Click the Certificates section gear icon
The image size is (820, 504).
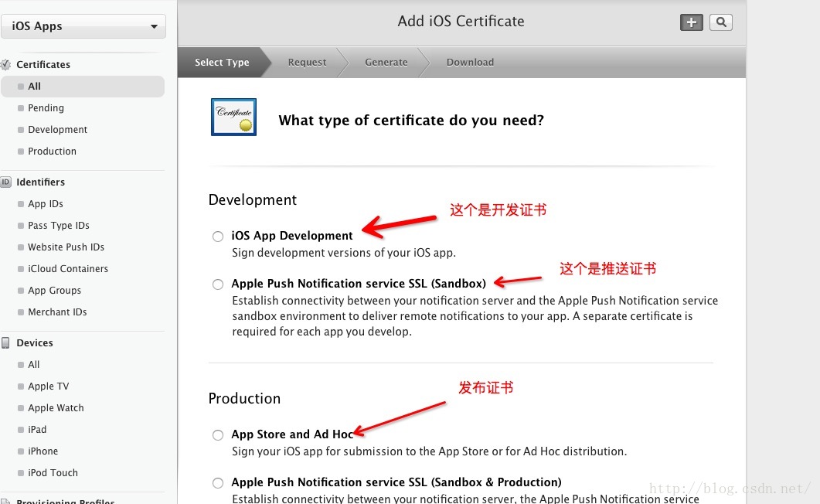(5, 64)
